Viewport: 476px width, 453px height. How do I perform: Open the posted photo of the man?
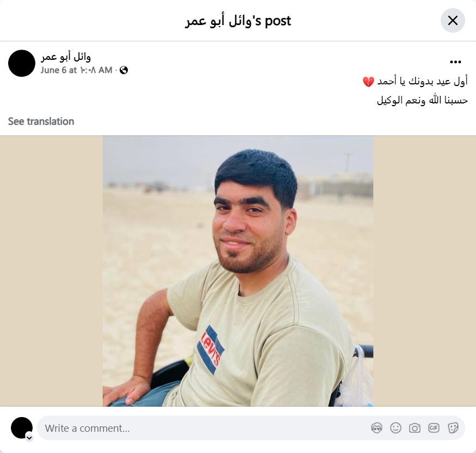click(238, 271)
